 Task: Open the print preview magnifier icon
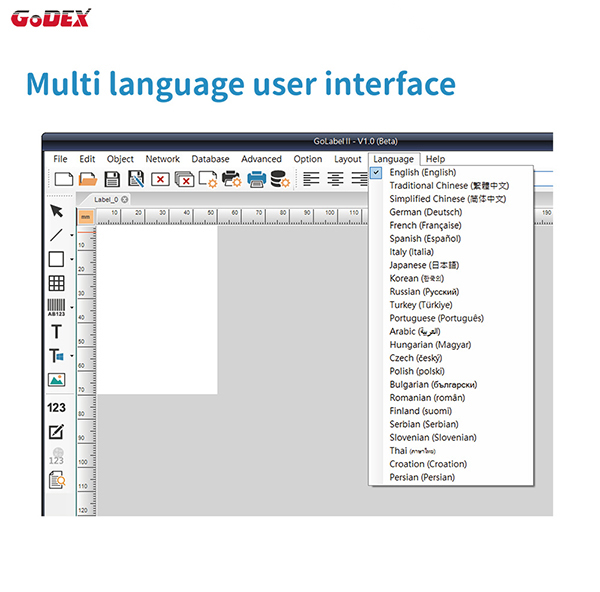(x=57, y=480)
